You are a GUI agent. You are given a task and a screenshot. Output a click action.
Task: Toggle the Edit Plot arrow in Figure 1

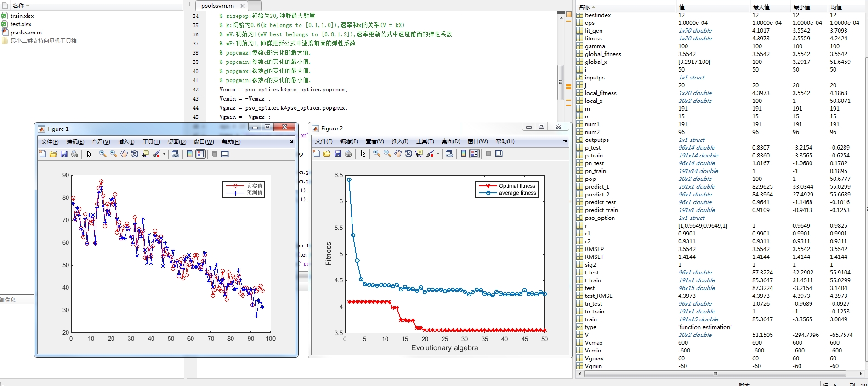pos(89,154)
